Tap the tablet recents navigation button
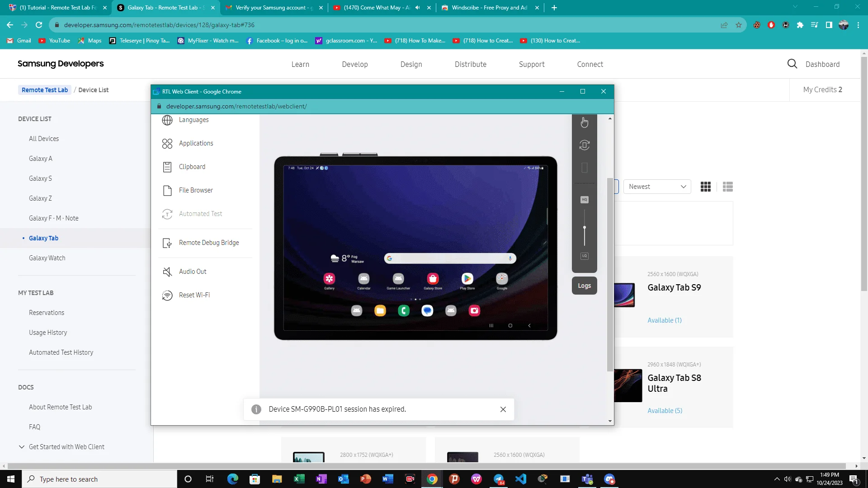Image resolution: width=868 pixels, height=488 pixels. (491, 325)
